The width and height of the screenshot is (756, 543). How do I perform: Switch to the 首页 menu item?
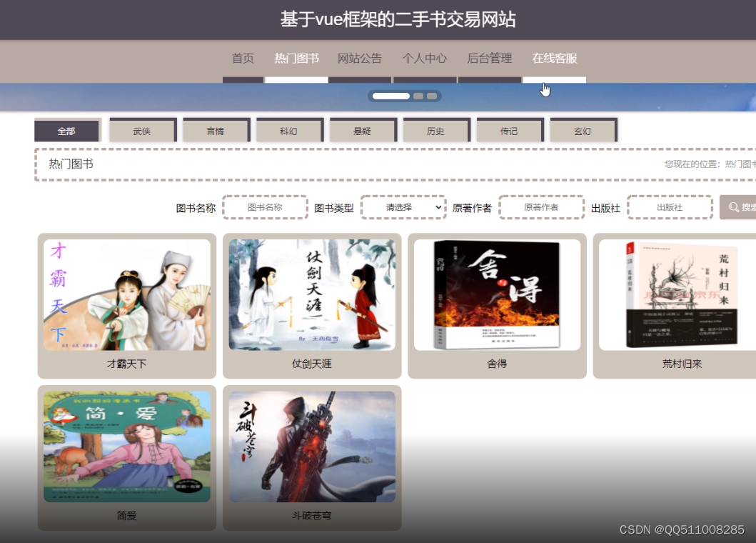click(242, 59)
